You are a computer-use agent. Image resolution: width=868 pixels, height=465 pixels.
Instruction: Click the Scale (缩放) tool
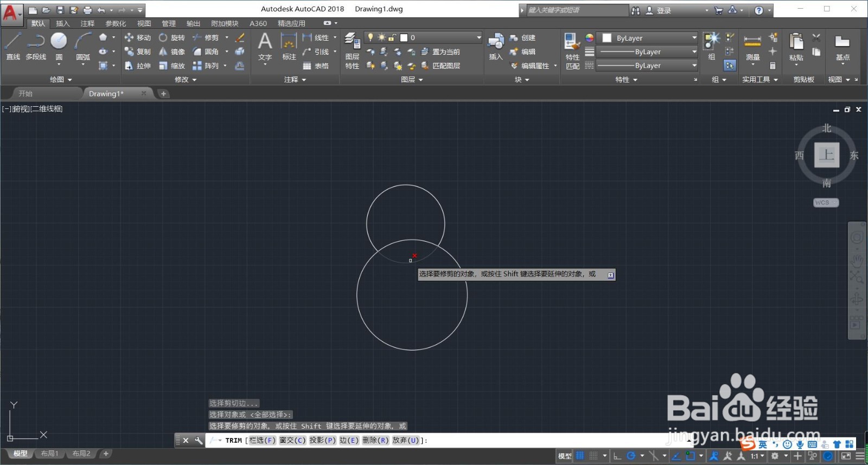(171, 66)
